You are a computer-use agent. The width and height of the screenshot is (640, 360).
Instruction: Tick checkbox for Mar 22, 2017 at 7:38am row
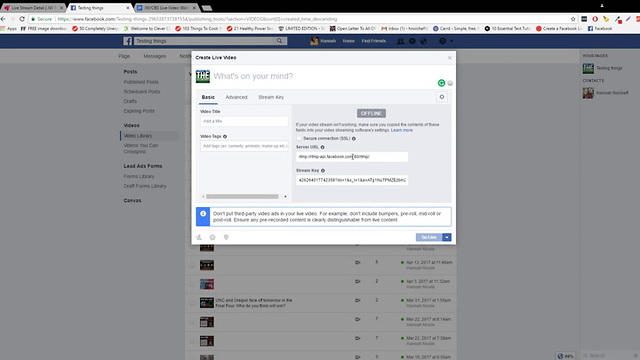192,341
